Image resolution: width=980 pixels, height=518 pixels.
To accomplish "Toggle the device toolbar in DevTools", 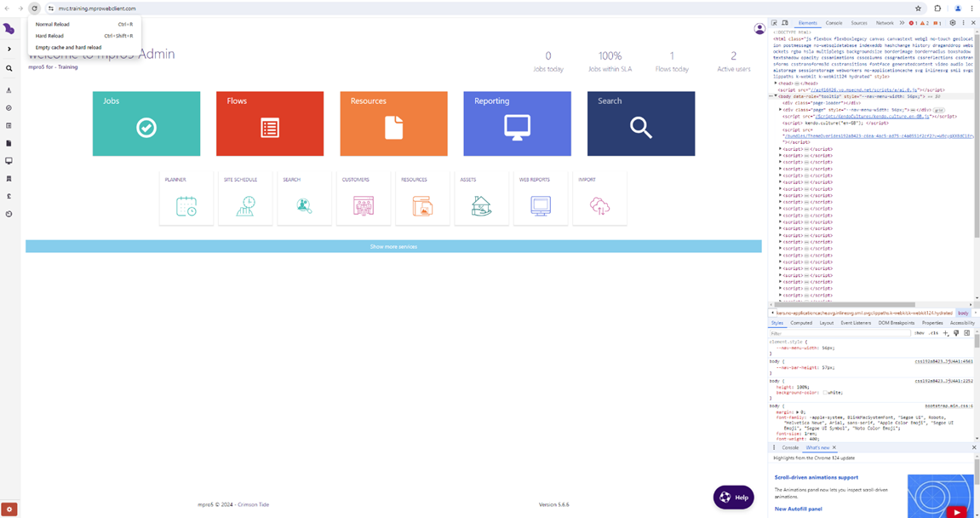I will pyautogui.click(x=785, y=22).
